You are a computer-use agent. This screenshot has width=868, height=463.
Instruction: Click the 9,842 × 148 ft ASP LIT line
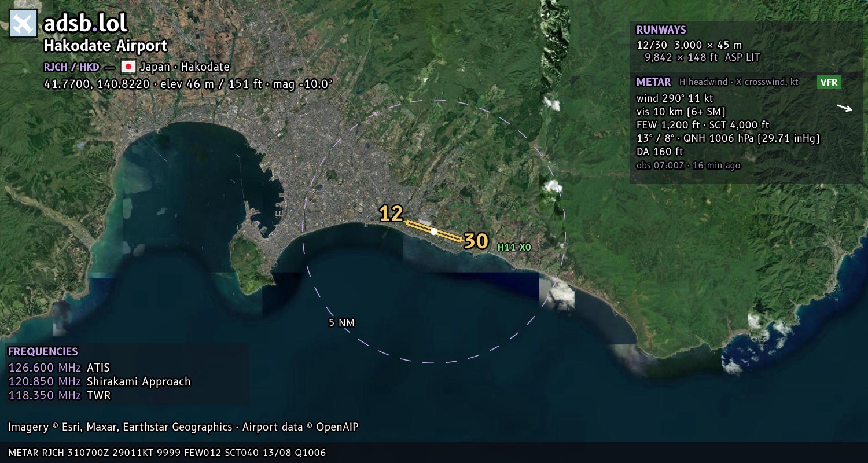[702, 57]
